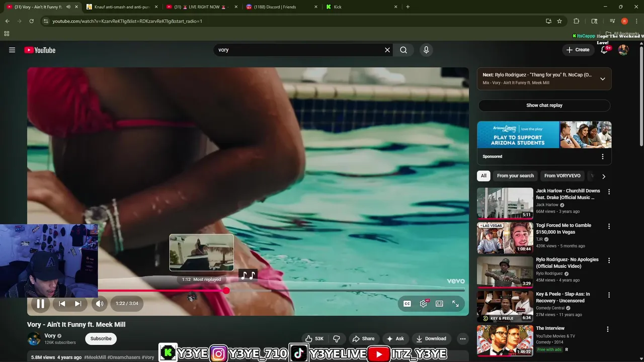Image resolution: width=644 pixels, height=362 pixels.
Task: Reload the page
Action: click(x=31, y=21)
